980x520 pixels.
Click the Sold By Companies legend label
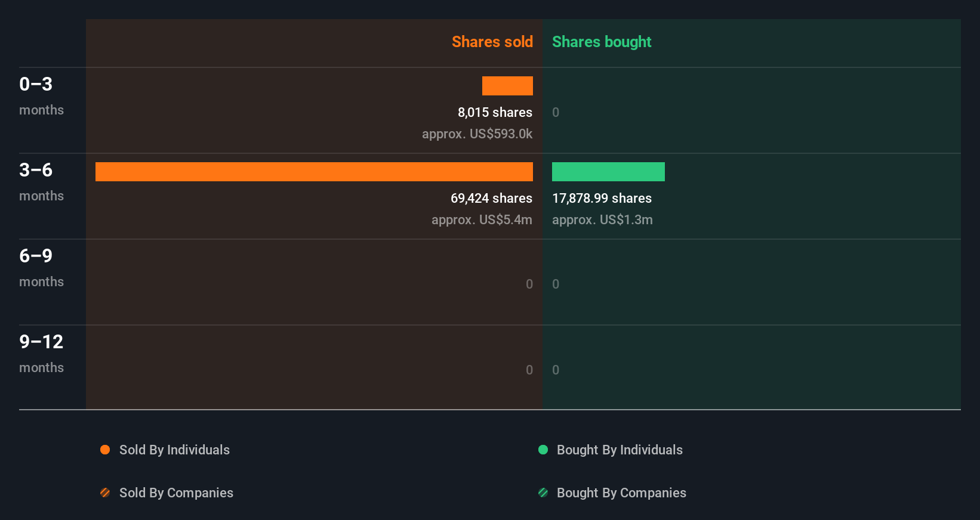pyautogui.click(x=176, y=493)
